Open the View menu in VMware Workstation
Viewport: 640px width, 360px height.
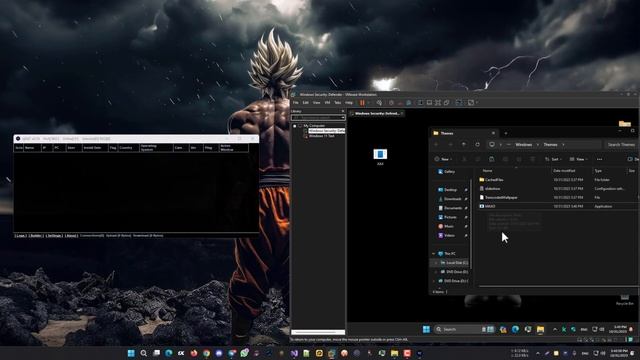tap(317, 103)
